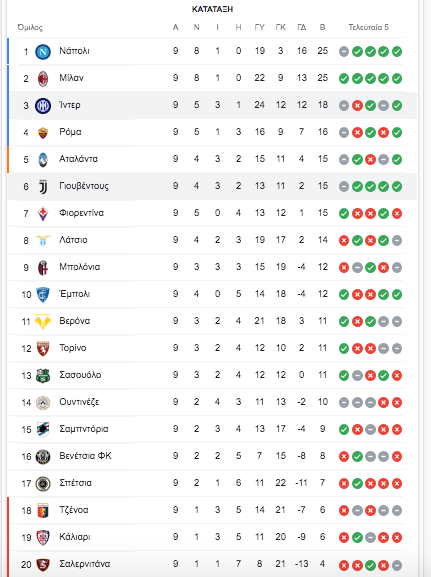
Task: Click Napoli's grey draw result indicator
Action: (344, 52)
